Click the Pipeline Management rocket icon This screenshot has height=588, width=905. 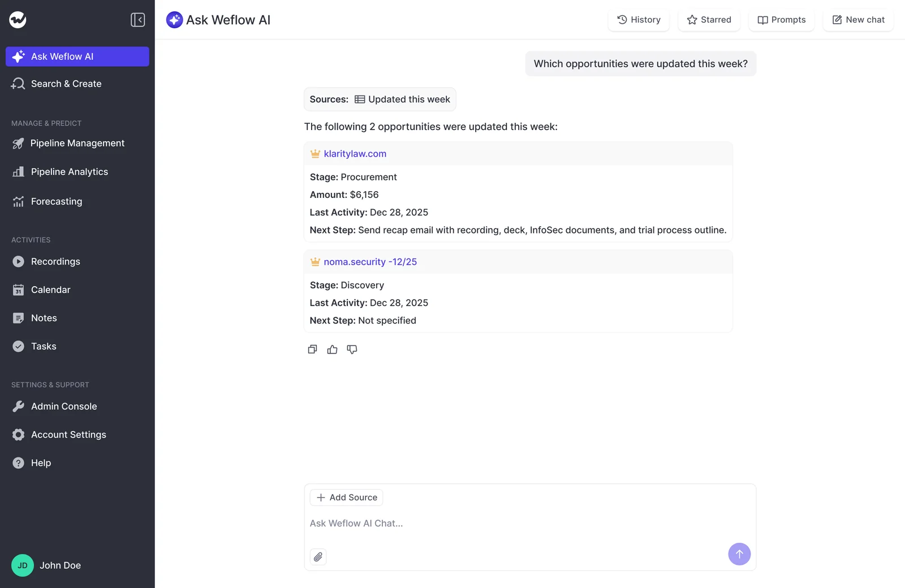coord(19,144)
